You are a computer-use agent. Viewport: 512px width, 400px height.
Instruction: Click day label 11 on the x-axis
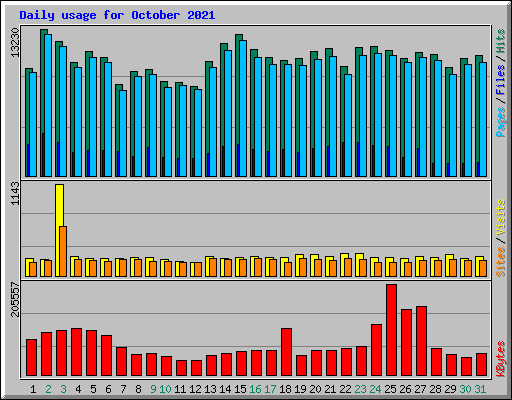click(x=180, y=389)
